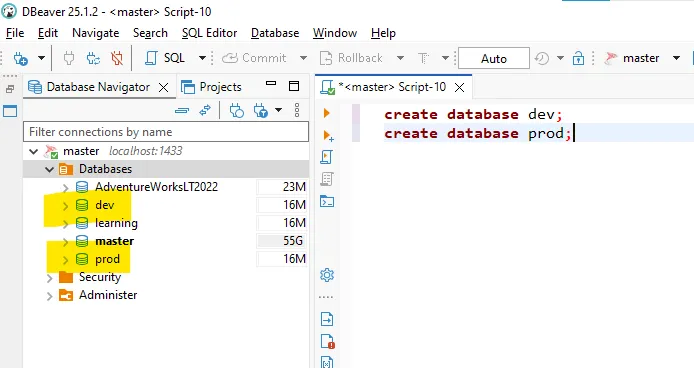694x368 pixels.
Task: Open the Search menu
Action: tap(150, 33)
